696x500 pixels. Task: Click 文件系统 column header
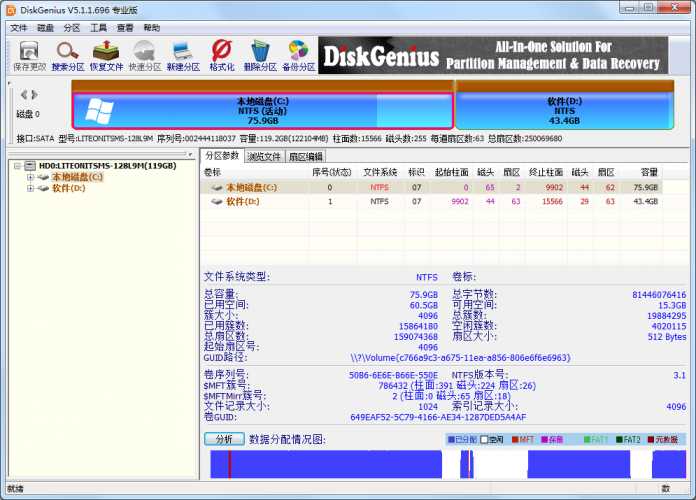click(380, 172)
